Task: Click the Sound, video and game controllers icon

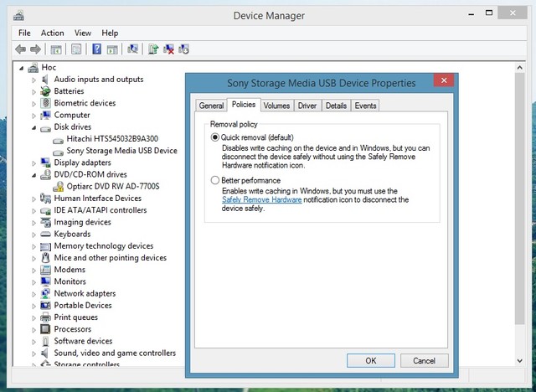Action: tap(45, 353)
